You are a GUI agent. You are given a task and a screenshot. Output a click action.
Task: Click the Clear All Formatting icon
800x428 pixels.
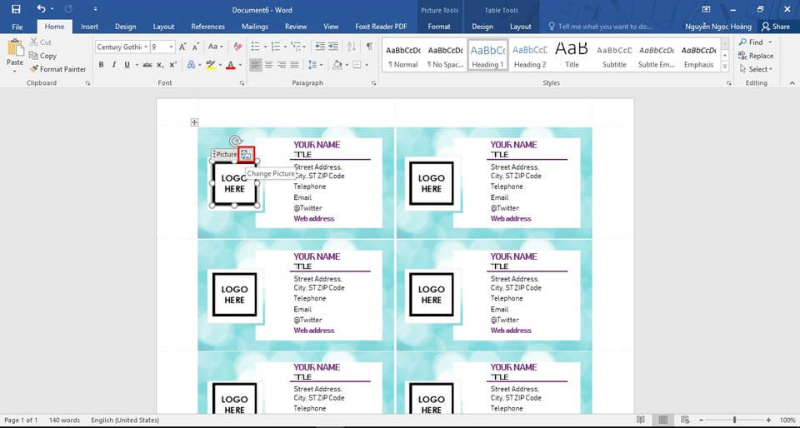pyautogui.click(x=237, y=47)
